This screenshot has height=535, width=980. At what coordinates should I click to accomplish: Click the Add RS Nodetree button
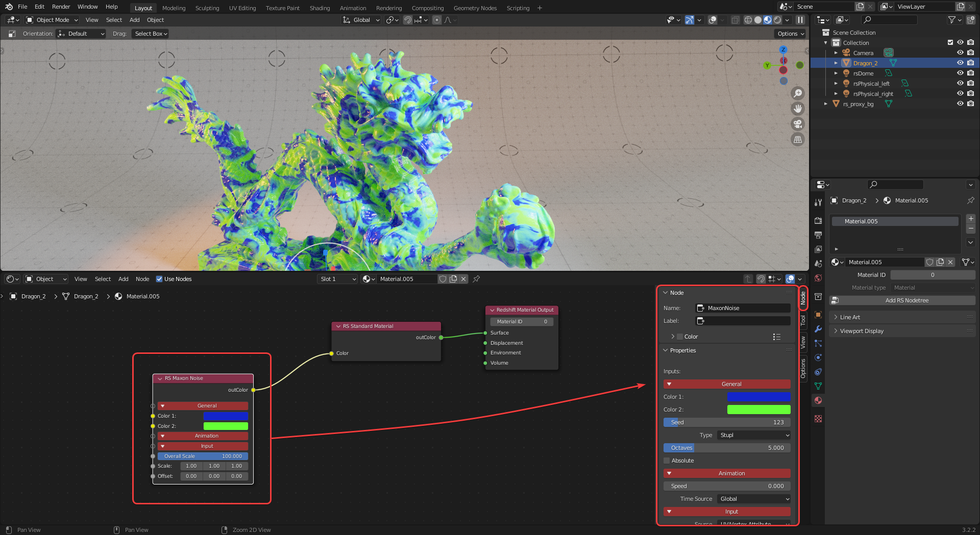902,300
